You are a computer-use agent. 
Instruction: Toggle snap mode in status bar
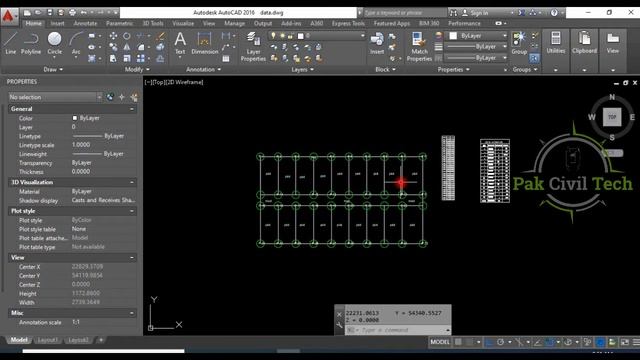click(x=469, y=342)
